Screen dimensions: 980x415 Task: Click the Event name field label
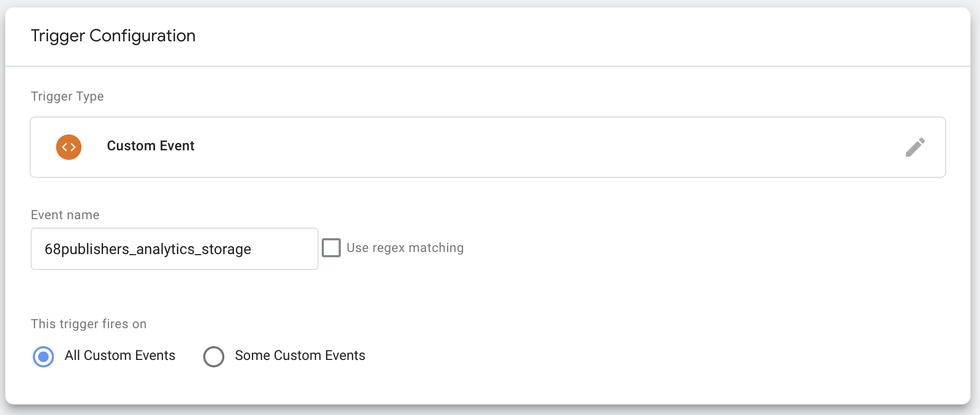pos(65,215)
